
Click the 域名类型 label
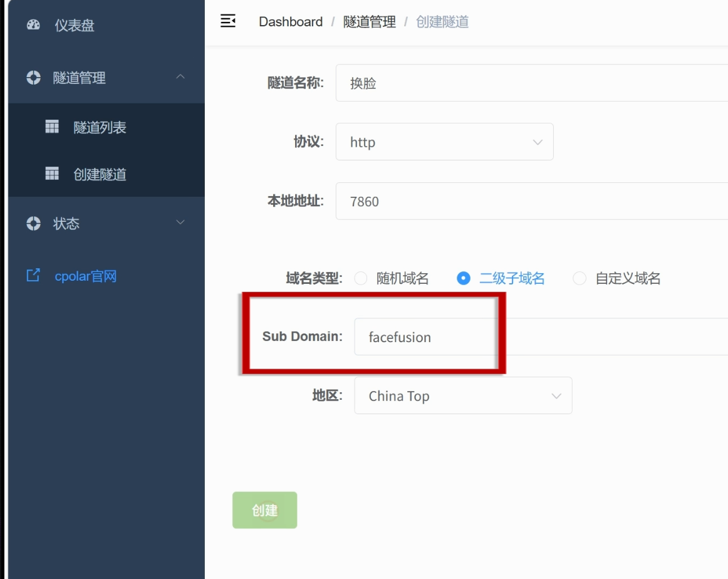click(314, 278)
